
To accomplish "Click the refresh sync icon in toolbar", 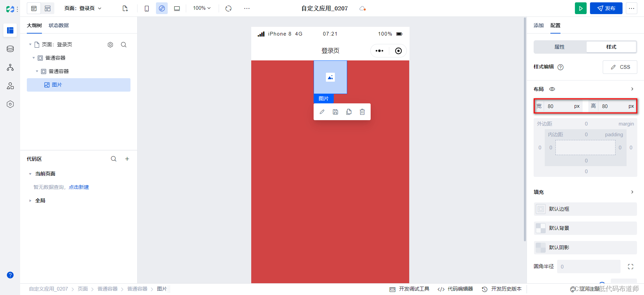I will 228,8.
